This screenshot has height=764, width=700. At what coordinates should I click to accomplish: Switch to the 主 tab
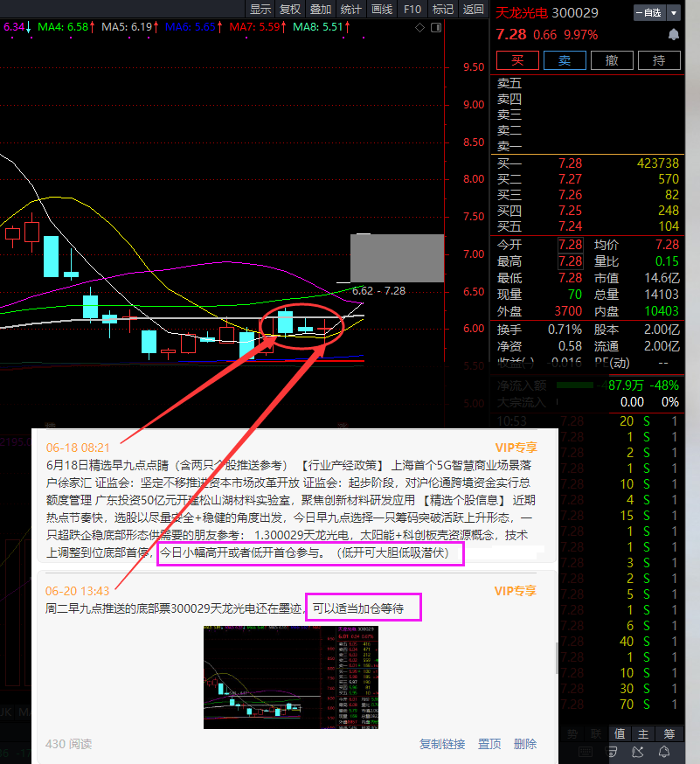click(643, 733)
